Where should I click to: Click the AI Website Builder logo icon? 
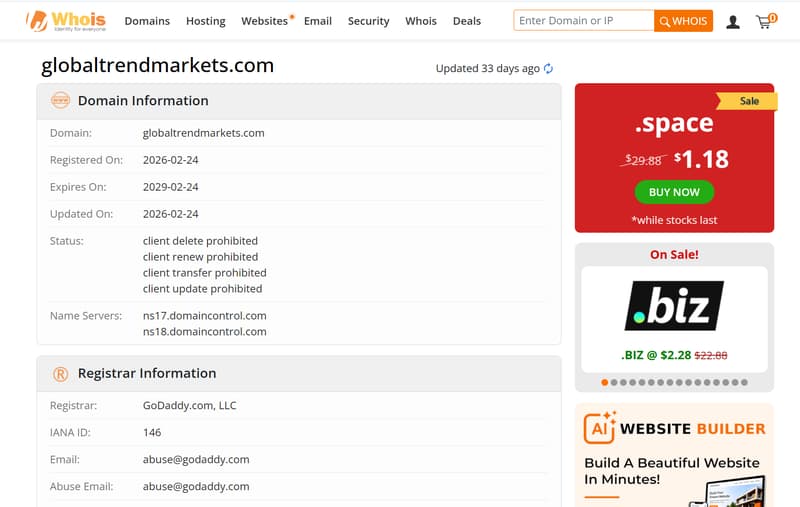(600, 427)
